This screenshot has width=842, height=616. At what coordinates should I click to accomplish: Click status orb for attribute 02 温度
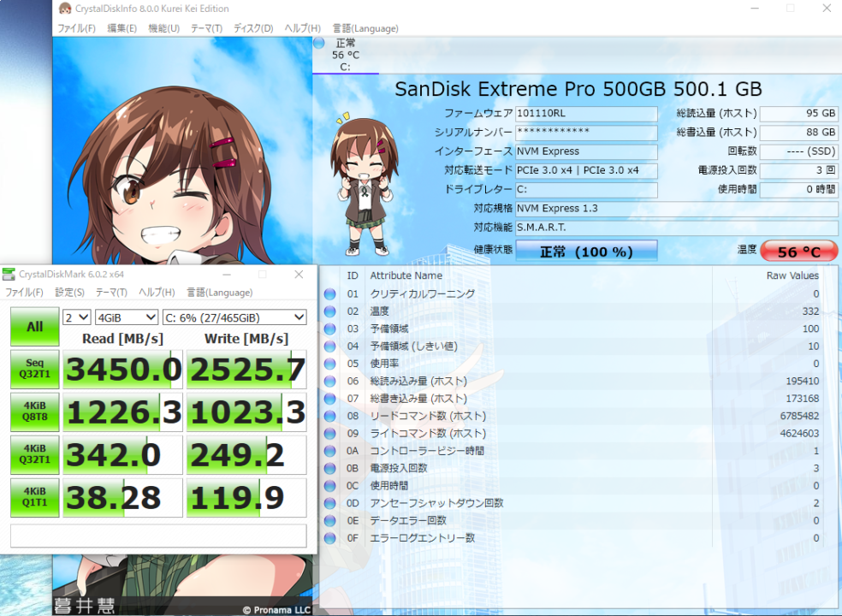point(329,311)
